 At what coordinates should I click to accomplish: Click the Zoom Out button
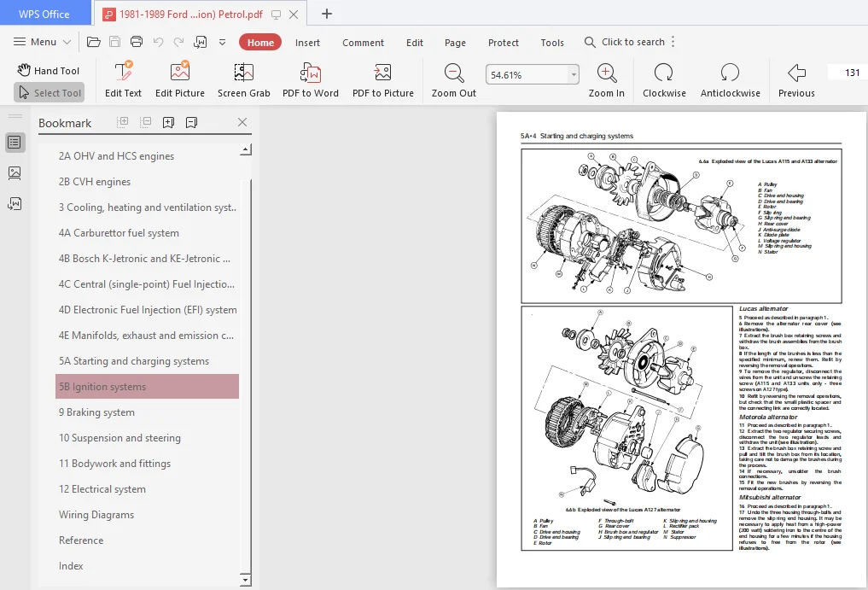[454, 79]
